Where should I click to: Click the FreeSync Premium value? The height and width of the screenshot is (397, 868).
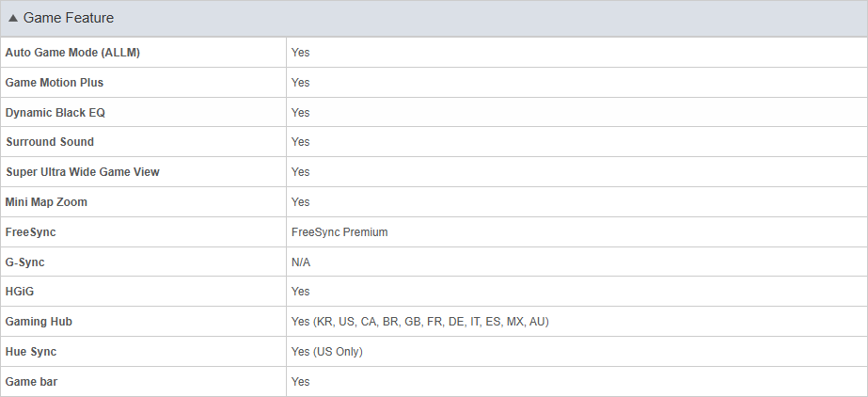coord(339,232)
